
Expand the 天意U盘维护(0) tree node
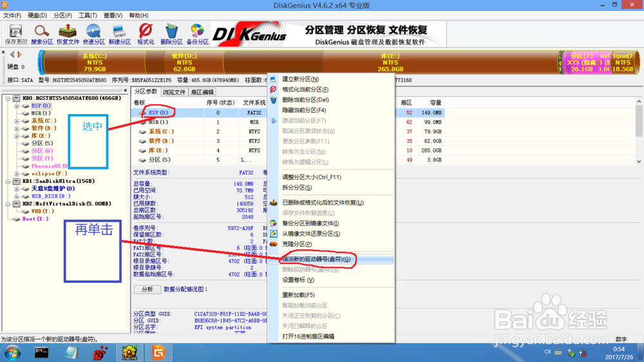(17, 189)
